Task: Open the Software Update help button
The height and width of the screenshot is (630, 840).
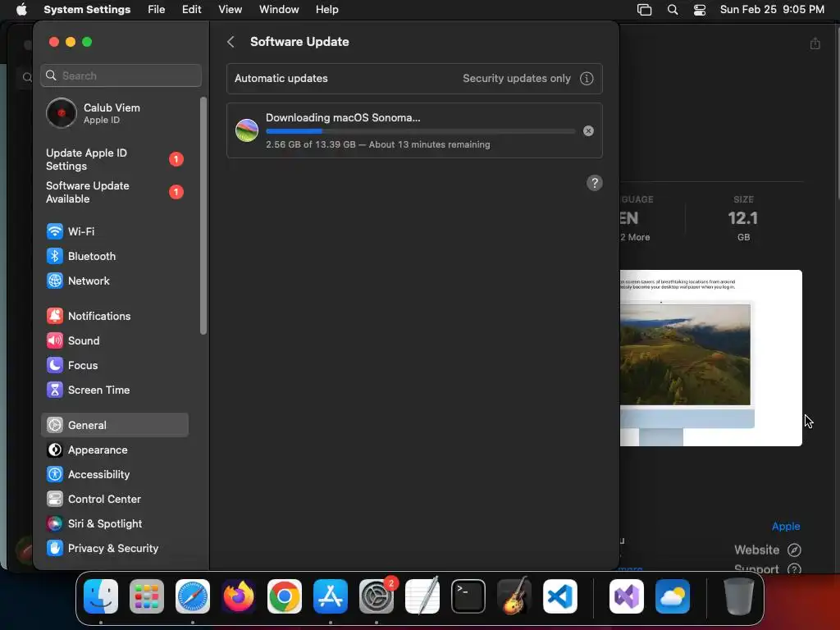Action: pyautogui.click(x=594, y=183)
